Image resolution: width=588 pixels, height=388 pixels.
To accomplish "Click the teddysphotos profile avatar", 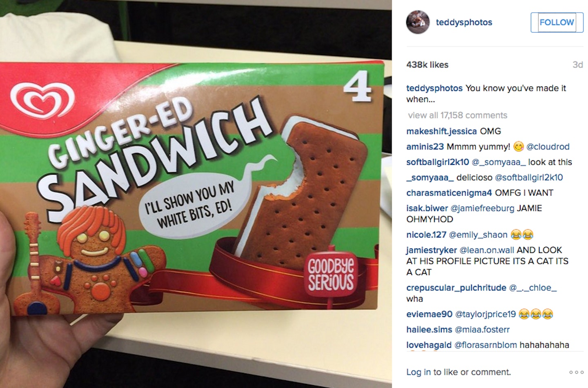I will click(x=418, y=22).
